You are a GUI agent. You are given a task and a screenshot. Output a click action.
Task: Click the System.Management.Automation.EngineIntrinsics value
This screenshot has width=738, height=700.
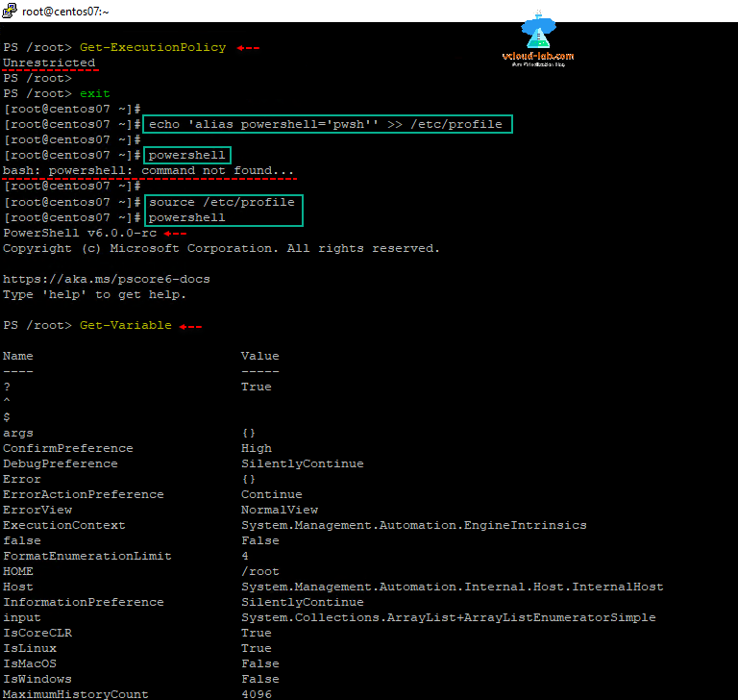coord(414,525)
